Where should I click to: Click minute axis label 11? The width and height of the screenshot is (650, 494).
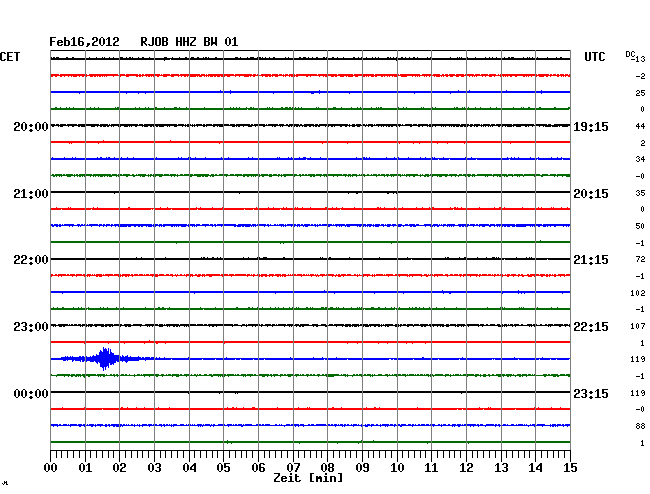click(431, 467)
